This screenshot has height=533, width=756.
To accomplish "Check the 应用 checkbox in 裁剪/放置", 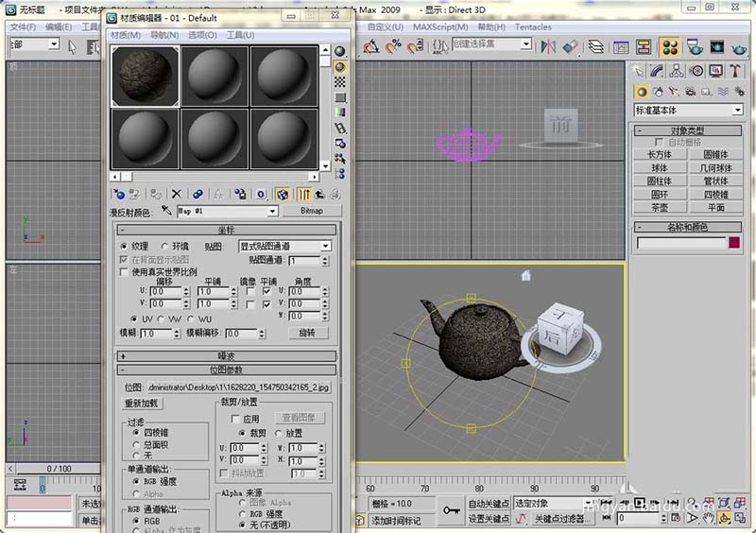I will tap(237, 419).
